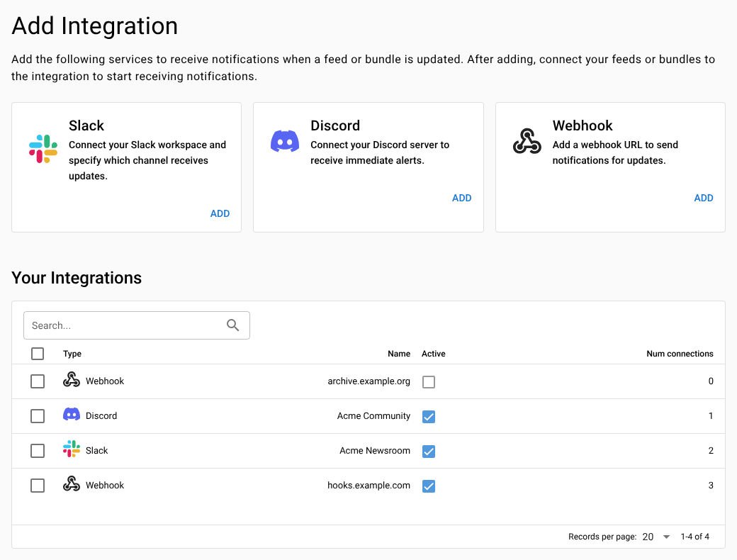The height and width of the screenshot is (560, 737).
Task: Click the Slack card title
Action: coord(86,125)
